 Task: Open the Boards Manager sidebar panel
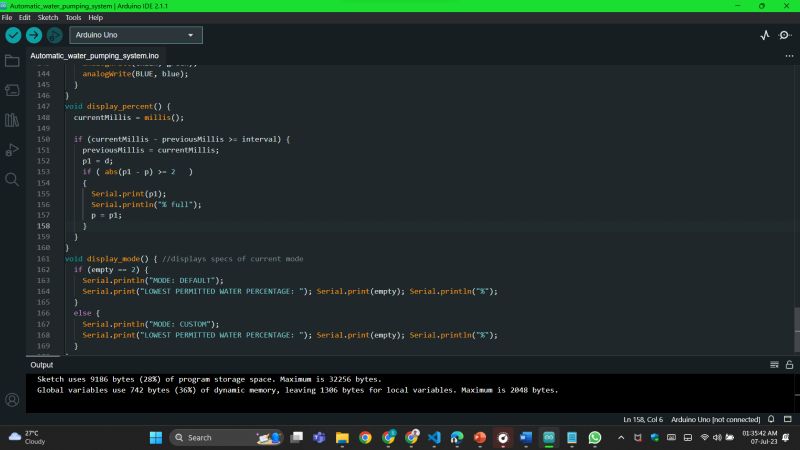[x=12, y=90]
